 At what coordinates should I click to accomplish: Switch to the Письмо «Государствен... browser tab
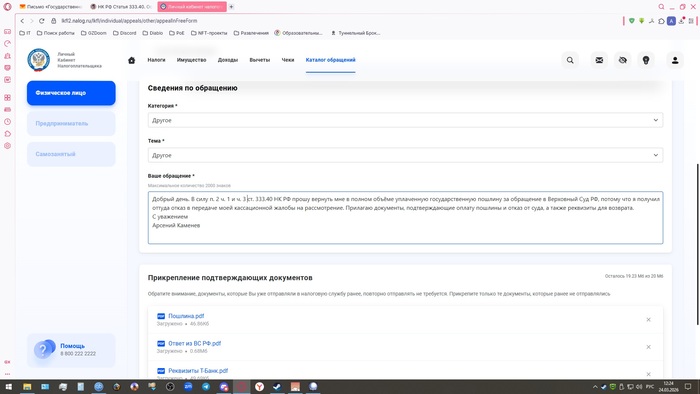[x=51, y=7]
